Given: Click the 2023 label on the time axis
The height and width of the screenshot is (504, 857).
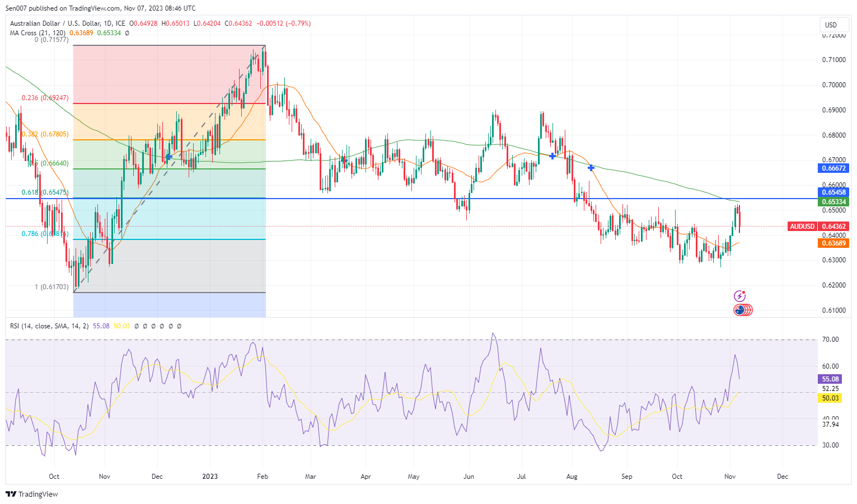Looking at the screenshot, I should pos(210,477).
